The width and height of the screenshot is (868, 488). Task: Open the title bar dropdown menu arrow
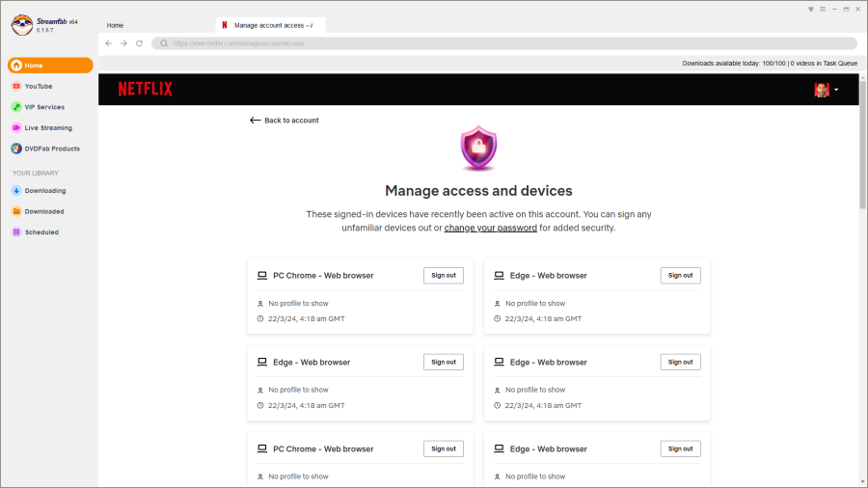click(811, 9)
